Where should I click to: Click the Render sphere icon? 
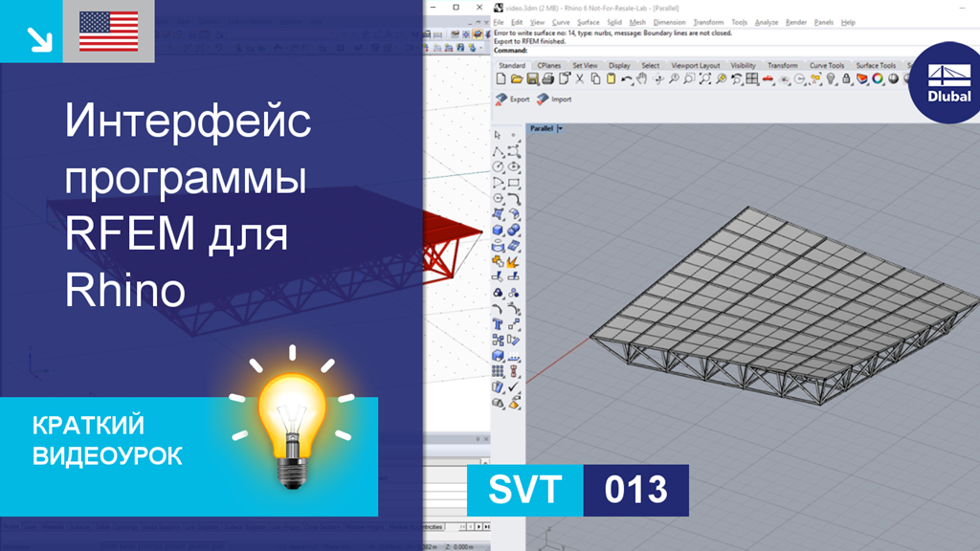click(x=893, y=79)
